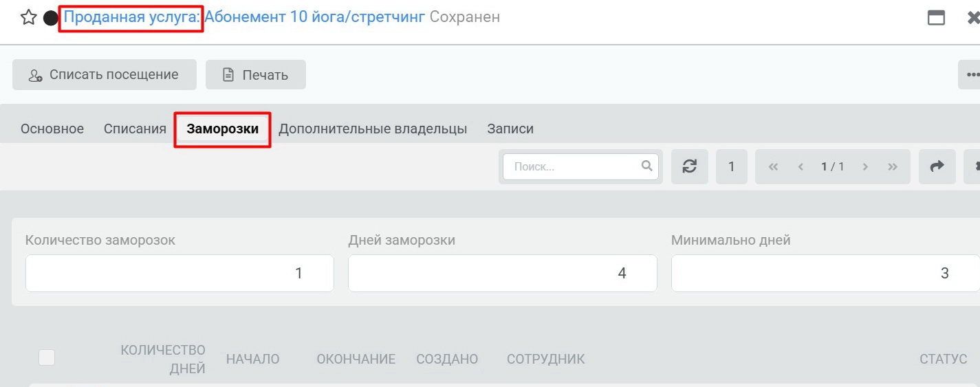Sort by 'КОЛИЧЕСТВО ДНЕЙ' column header
This screenshot has width=980, height=387.
point(163,360)
